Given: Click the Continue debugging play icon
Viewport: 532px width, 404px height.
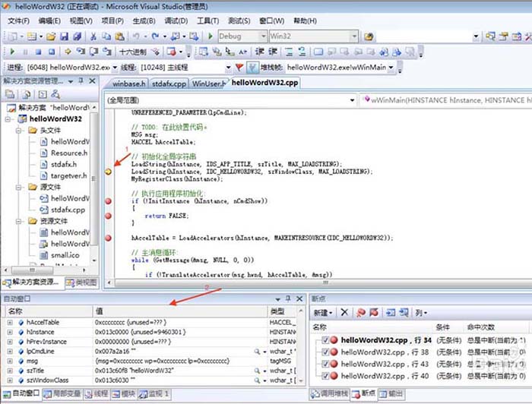Looking at the screenshot, I should tap(13, 52).
